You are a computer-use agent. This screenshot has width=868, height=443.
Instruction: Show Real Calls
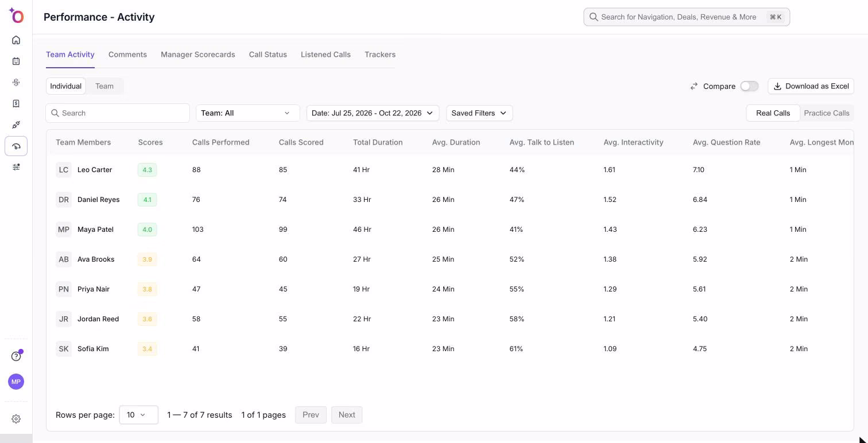[x=773, y=113]
